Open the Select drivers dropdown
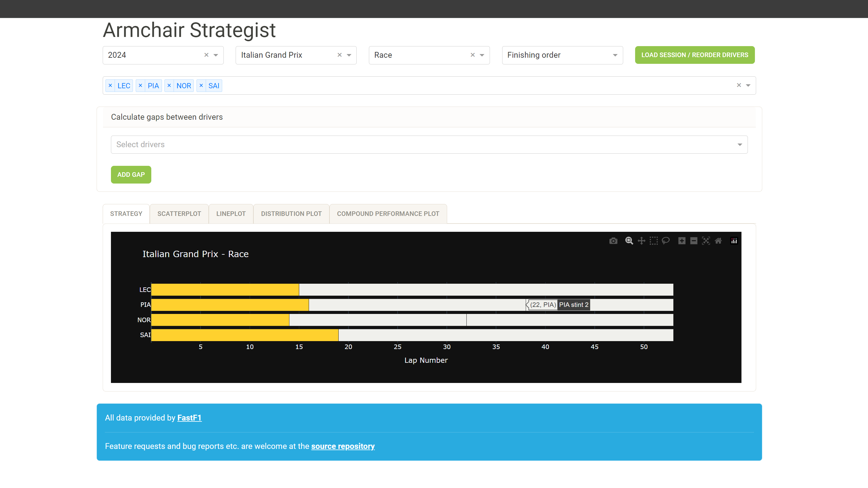Viewport: 868px width, 488px height. coord(740,144)
